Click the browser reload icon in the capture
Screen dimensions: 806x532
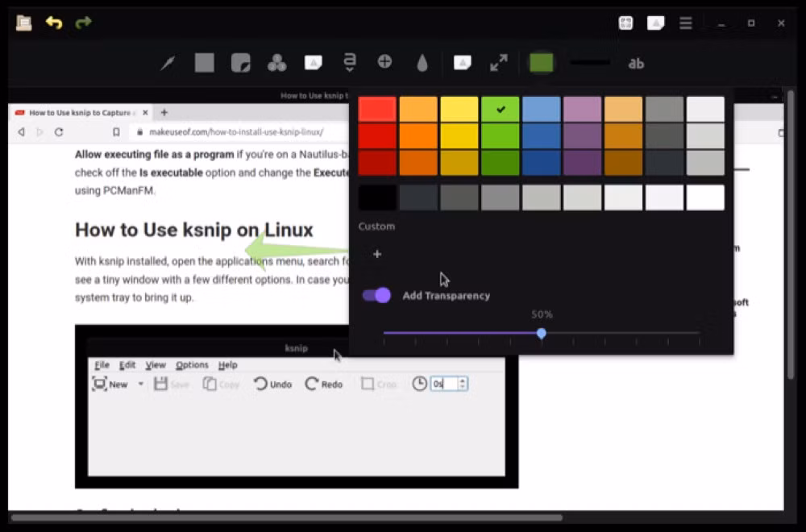pos(59,132)
